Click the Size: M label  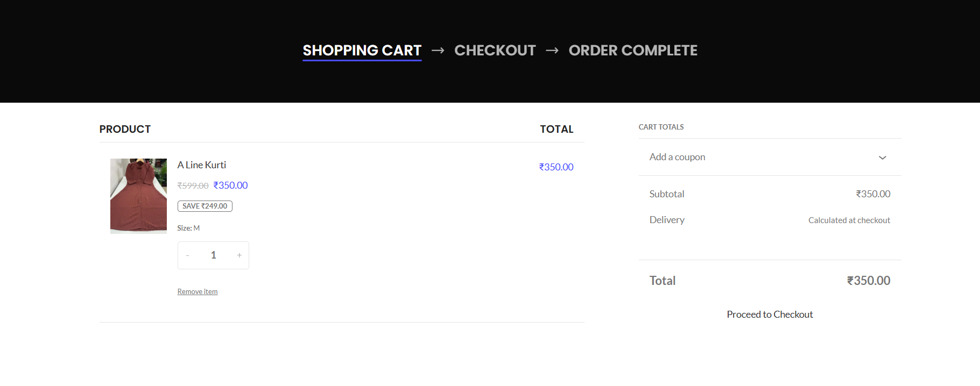[x=188, y=228]
